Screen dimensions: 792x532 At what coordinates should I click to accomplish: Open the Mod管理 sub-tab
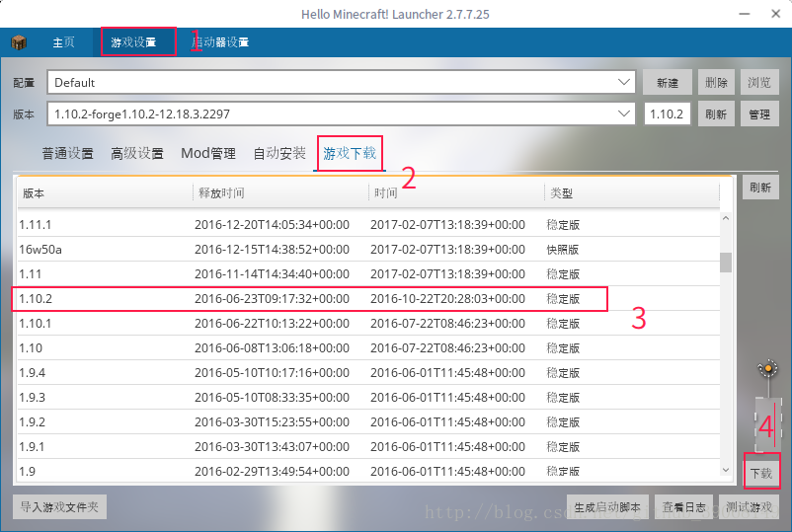pyautogui.click(x=208, y=153)
